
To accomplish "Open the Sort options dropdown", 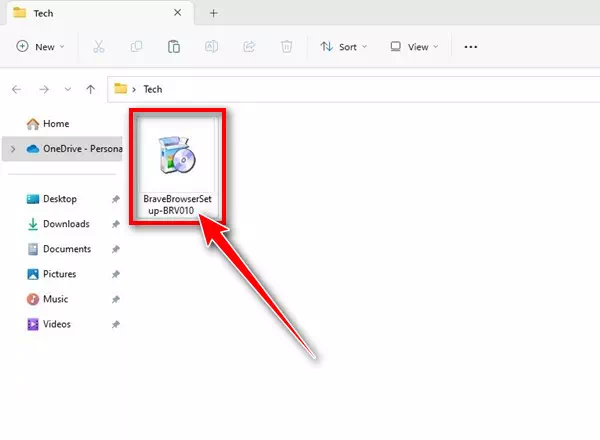I will pyautogui.click(x=343, y=47).
